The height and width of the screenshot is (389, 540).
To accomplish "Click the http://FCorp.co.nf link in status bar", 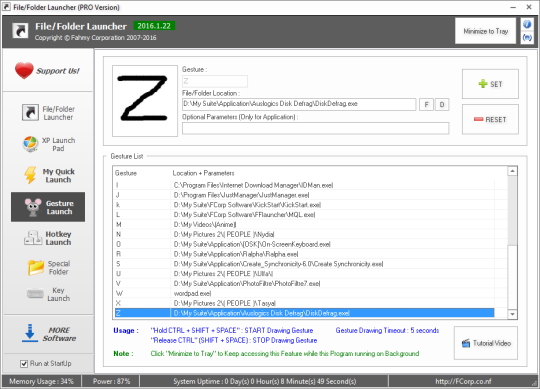I will 463,381.
